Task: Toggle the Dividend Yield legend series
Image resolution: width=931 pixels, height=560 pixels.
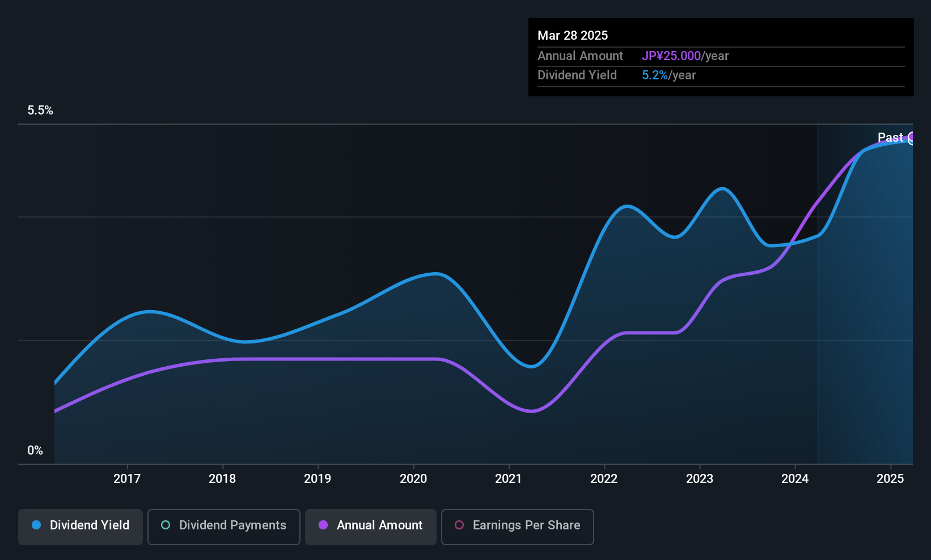Action: (81, 525)
